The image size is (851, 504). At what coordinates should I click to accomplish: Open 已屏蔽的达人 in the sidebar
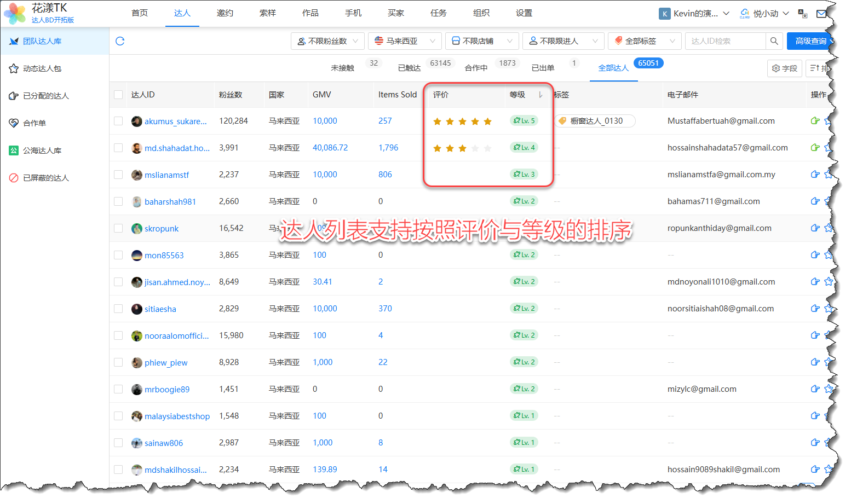(46, 178)
